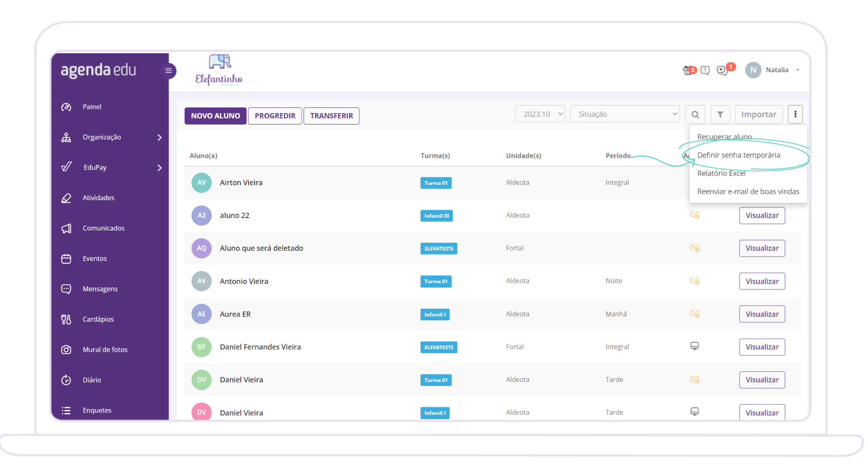Open the 2023.10 period dropdown
868x470 pixels.
coord(540,114)
